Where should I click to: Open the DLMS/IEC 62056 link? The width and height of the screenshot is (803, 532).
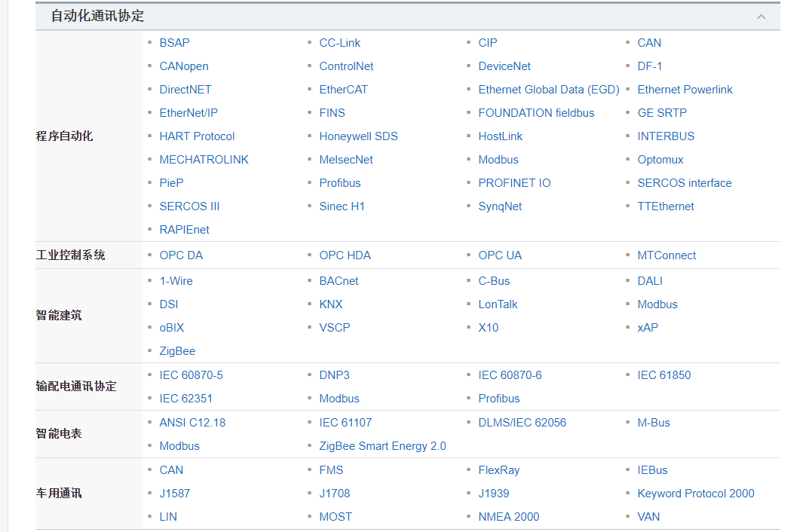tap(523, 423)
